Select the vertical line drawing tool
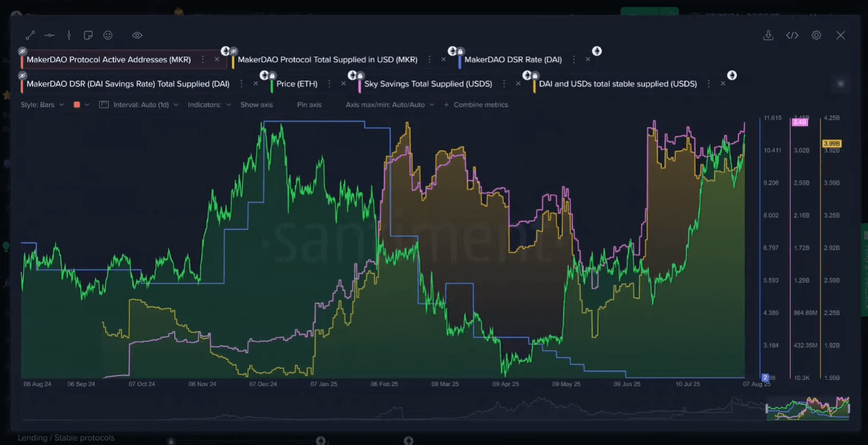The image size is (868, 445). (69, 35)
